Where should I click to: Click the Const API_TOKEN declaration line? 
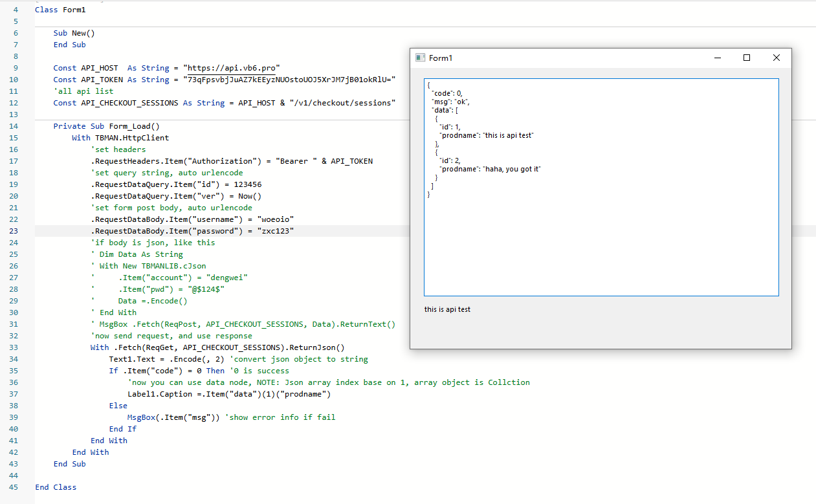click(225, 80)
